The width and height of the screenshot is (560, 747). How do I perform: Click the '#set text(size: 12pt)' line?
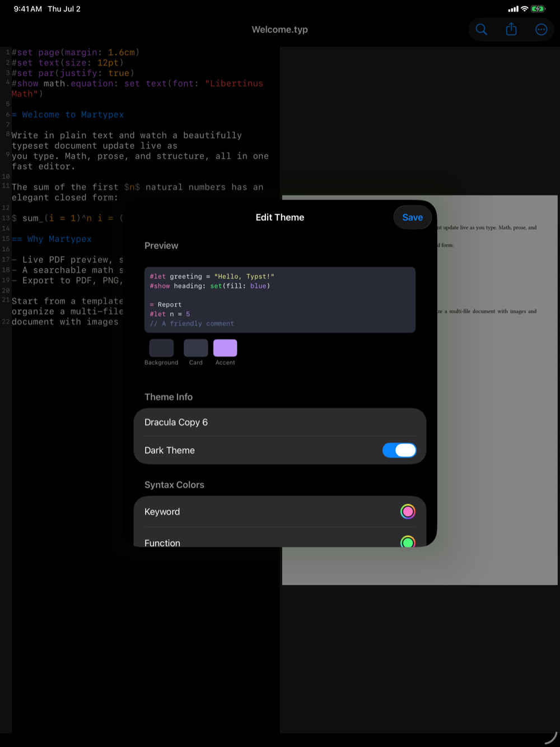67,63
